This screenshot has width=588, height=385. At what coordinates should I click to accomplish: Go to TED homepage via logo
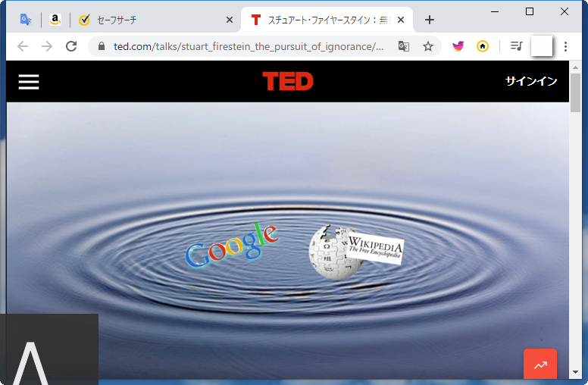pos(288,81)
